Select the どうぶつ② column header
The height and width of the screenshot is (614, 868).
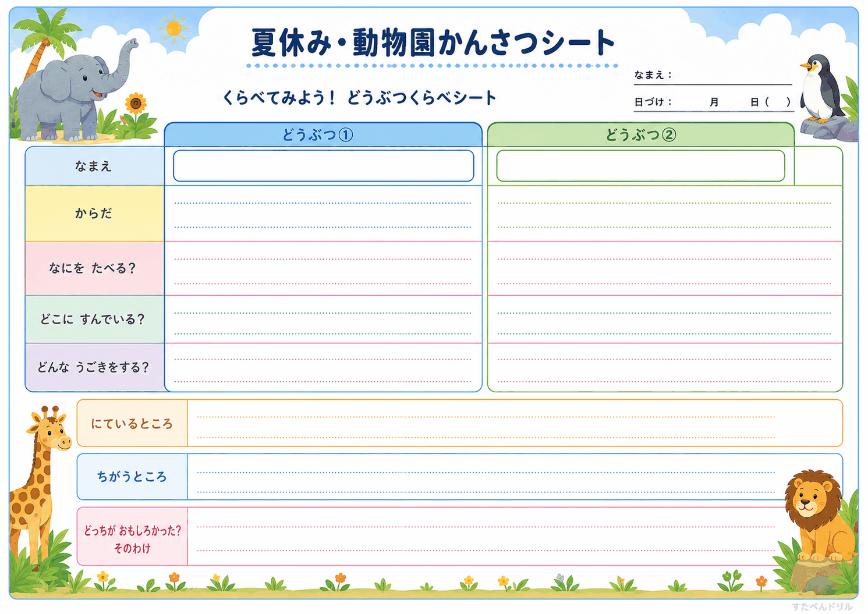[x=640, y=134]
